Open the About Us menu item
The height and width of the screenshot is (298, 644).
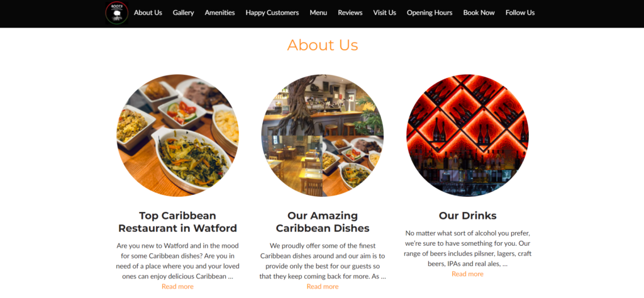point(148,13)
